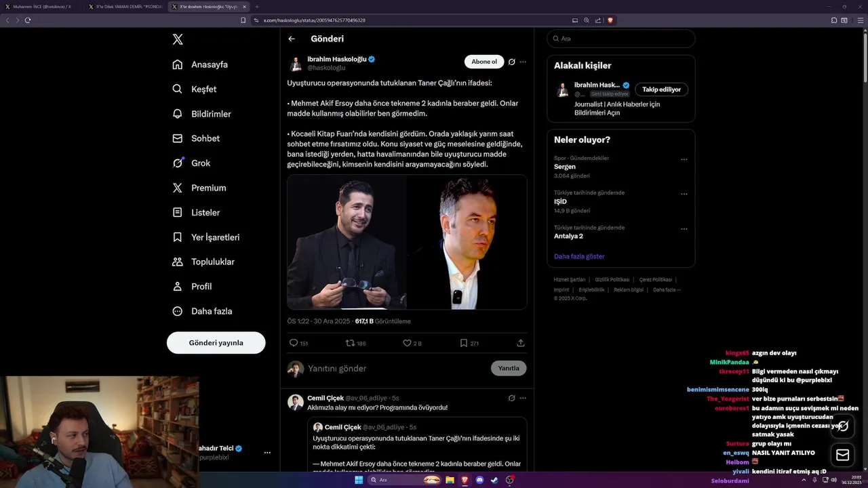
Task: Click Takip ediyor button
Action: tap(662, 89)
